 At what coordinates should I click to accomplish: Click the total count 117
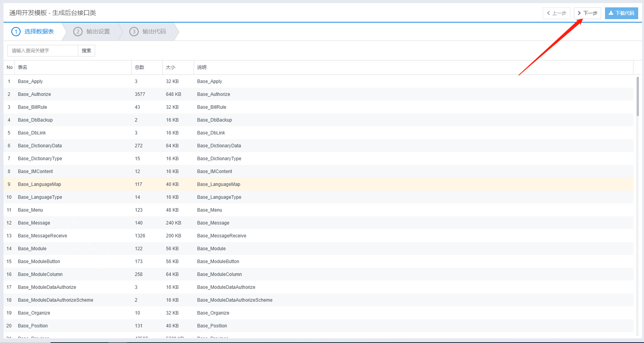pyautogui.click(x=138, y=184)
